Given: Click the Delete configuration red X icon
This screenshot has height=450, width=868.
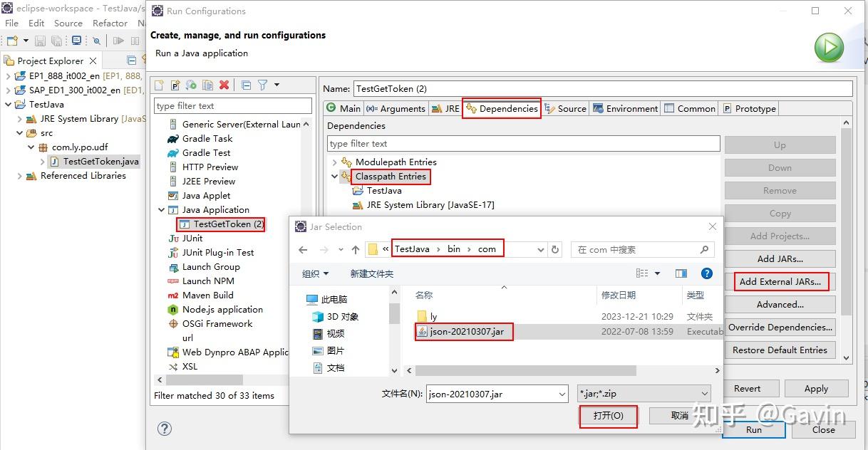Looking at the screenshot, I should (224, 85).
